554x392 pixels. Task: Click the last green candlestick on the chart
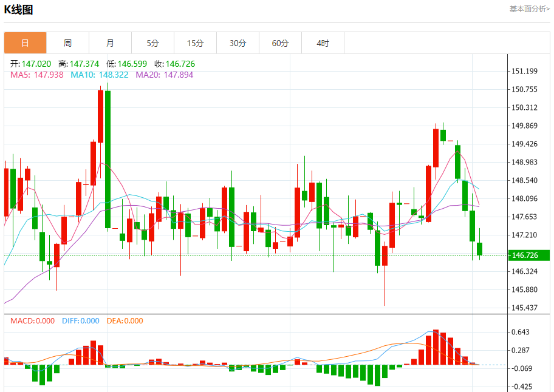click(479, 249)
